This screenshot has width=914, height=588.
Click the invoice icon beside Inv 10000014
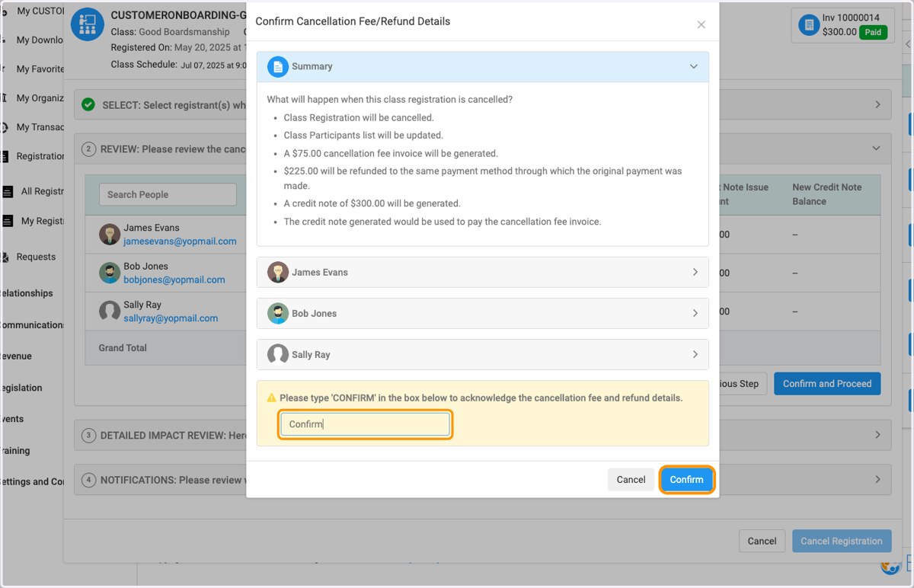pyautogui.click(x=808, y=25)
